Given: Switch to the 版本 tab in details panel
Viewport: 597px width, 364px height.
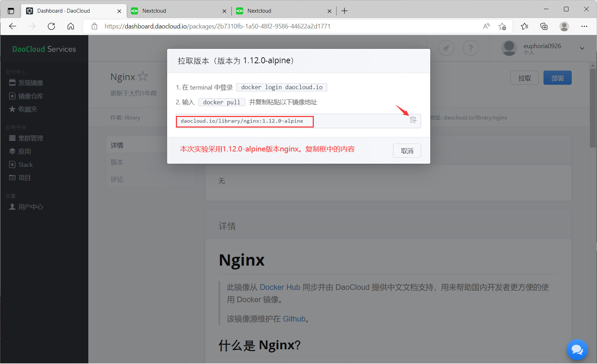Looking at the screenshot, I should [x=117, y=162].
